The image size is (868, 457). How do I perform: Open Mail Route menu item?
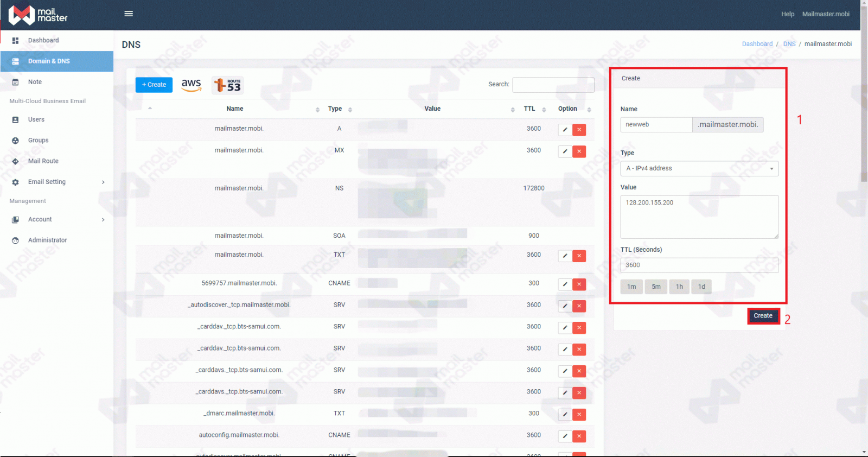click(x=57, y=161)
